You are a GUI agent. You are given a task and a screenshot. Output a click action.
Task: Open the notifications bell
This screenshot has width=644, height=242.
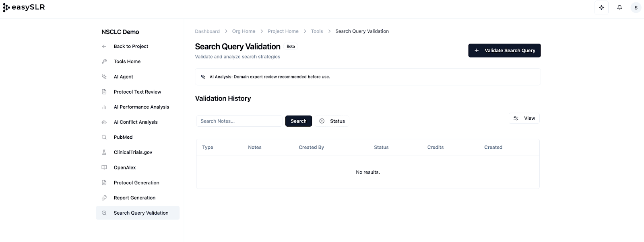coord(619,8)
